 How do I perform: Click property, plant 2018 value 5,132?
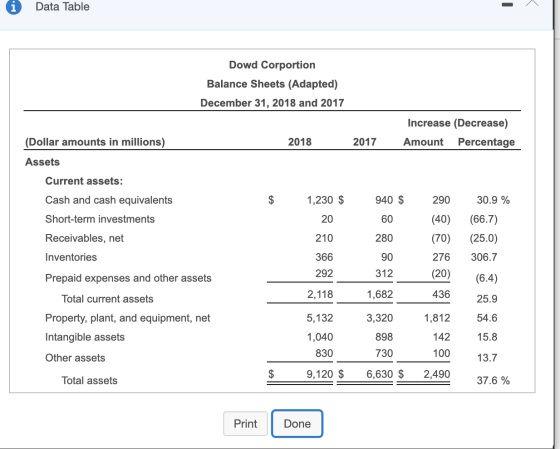click(x=320, y=318)
